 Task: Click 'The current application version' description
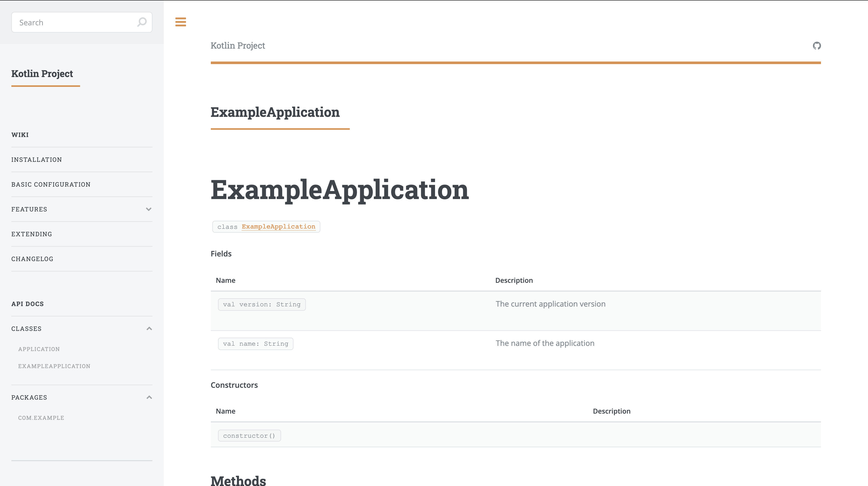point(551,304)
